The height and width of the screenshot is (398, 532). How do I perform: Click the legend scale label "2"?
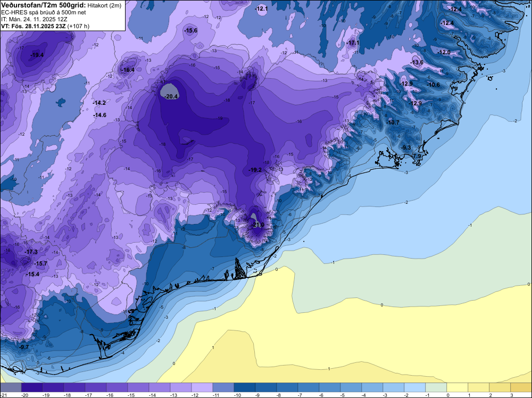coord(491,395)
